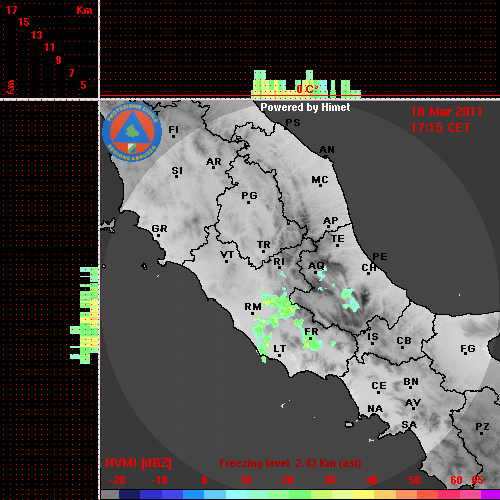Select the time stamp '17:15 CET'
The width and height of the screenshot is (500, 500).
(x=440, y=128)
